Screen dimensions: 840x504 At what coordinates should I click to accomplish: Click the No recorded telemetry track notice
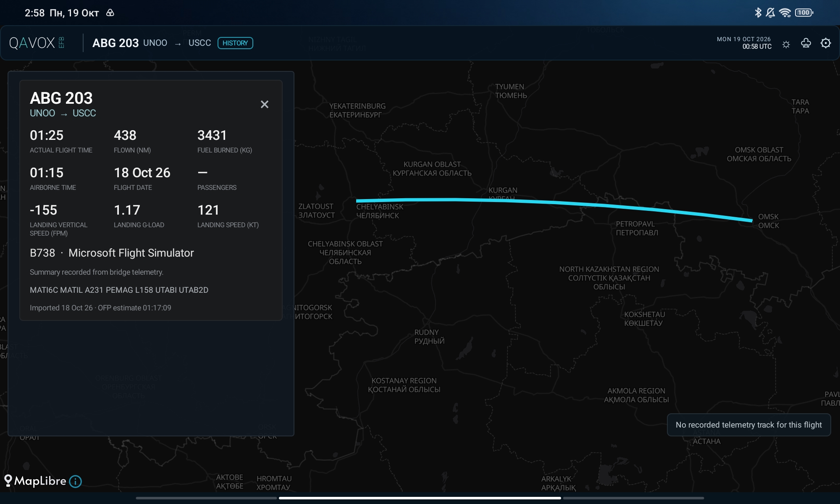click(x=749, y=425)
